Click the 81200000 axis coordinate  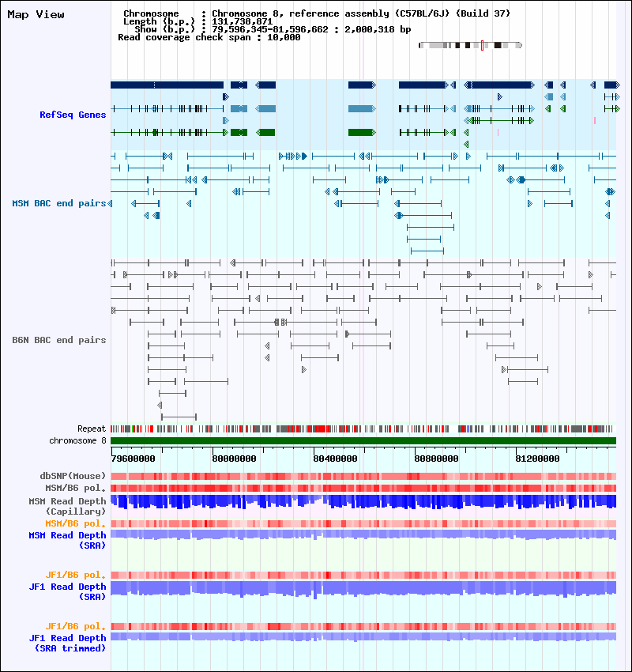(x=537, y=459)
